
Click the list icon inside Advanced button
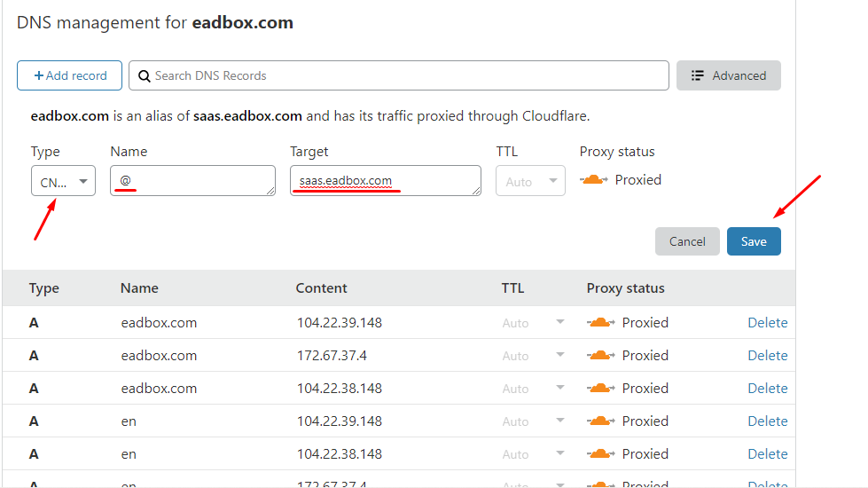[x=698, y=75]
